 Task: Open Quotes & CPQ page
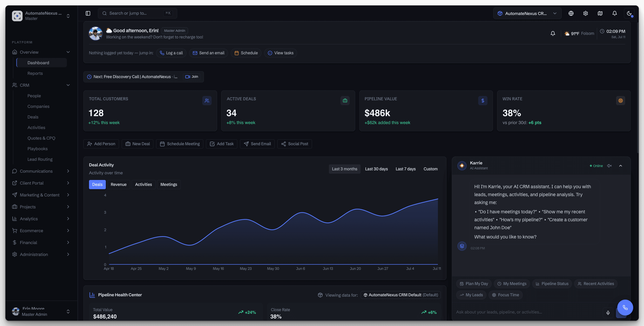[42, 138]
